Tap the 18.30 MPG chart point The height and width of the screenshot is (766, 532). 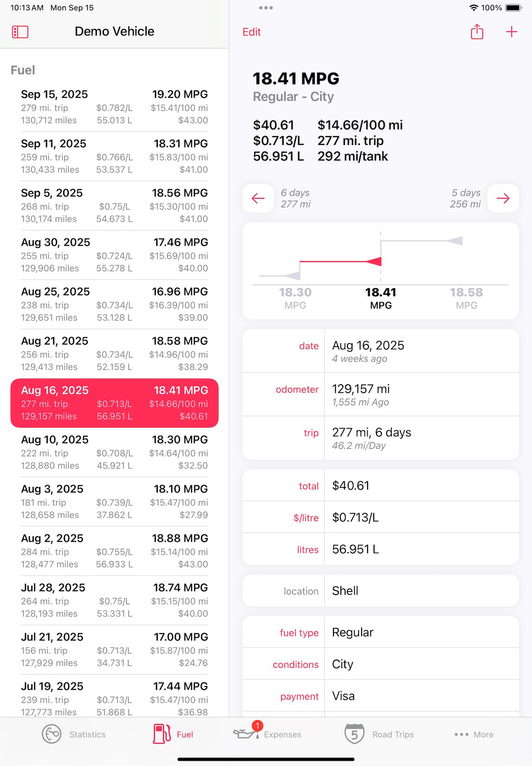click(295, 298)
